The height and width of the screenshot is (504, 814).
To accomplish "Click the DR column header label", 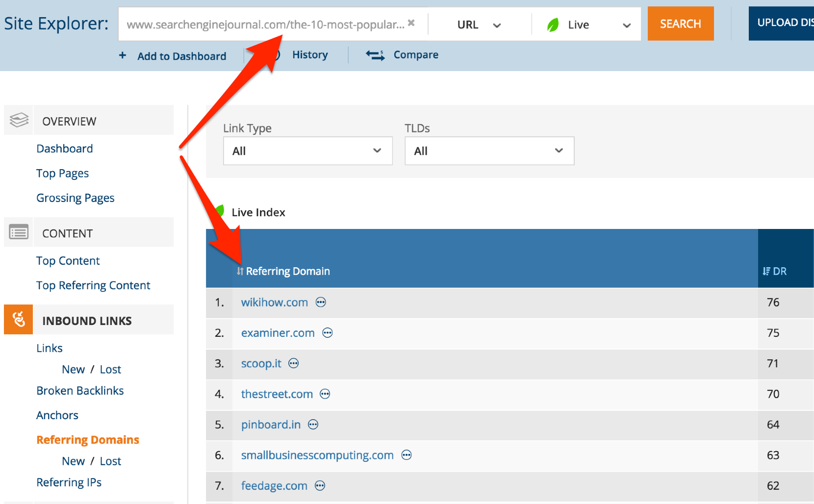I will click(780, 271).
